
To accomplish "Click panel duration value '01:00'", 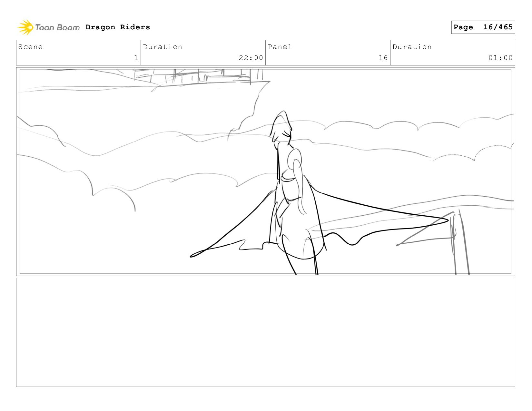I will pyautogui.click(x=500, y=58).
